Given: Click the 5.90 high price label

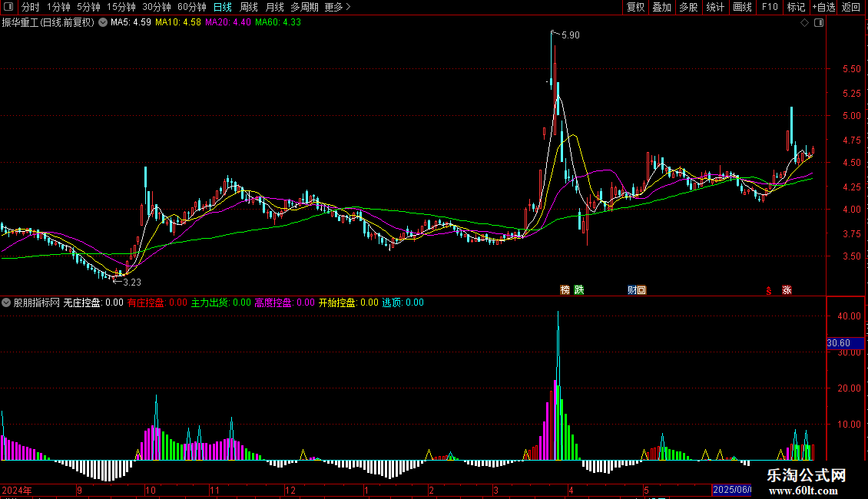Looking at the screenshot, I should click(570, 35).
